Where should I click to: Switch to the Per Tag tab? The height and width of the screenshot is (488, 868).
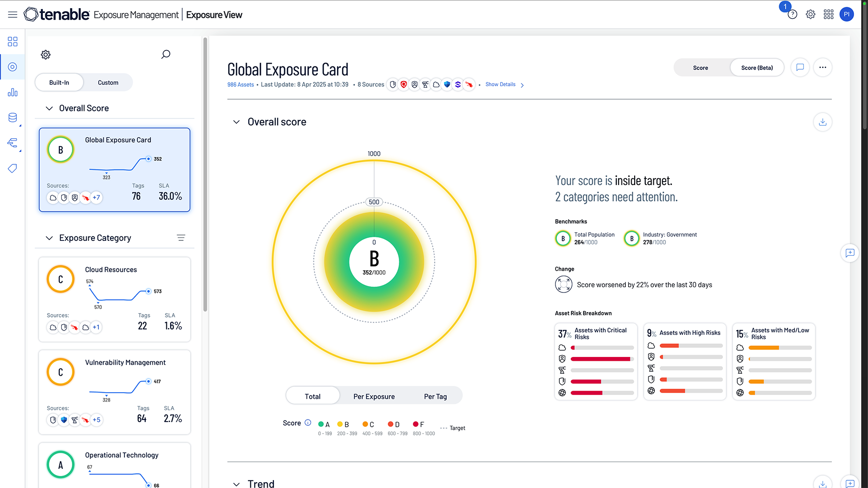[435, 396]
